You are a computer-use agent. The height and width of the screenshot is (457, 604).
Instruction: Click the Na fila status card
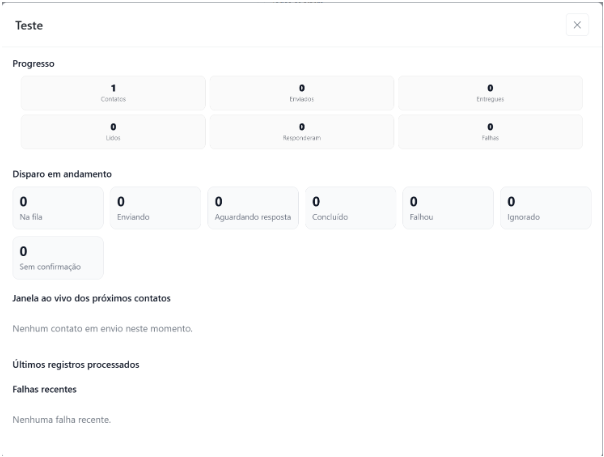pos(58,208)
